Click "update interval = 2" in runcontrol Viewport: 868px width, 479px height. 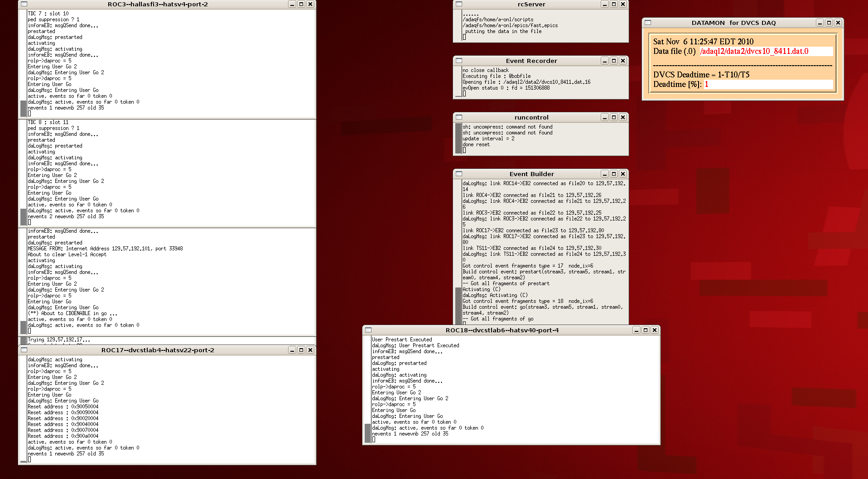488,139
